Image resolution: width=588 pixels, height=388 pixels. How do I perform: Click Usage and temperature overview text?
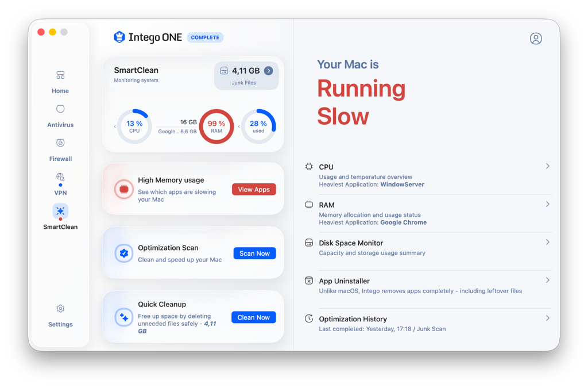366,176
